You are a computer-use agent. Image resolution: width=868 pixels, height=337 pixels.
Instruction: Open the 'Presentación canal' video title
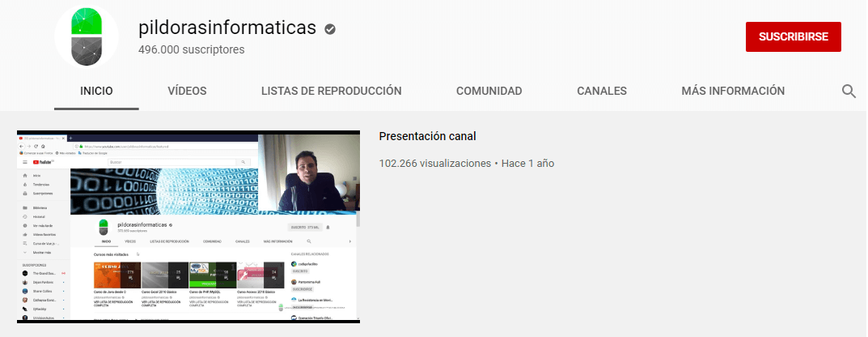pyautogui.click(x=427, y=136)
